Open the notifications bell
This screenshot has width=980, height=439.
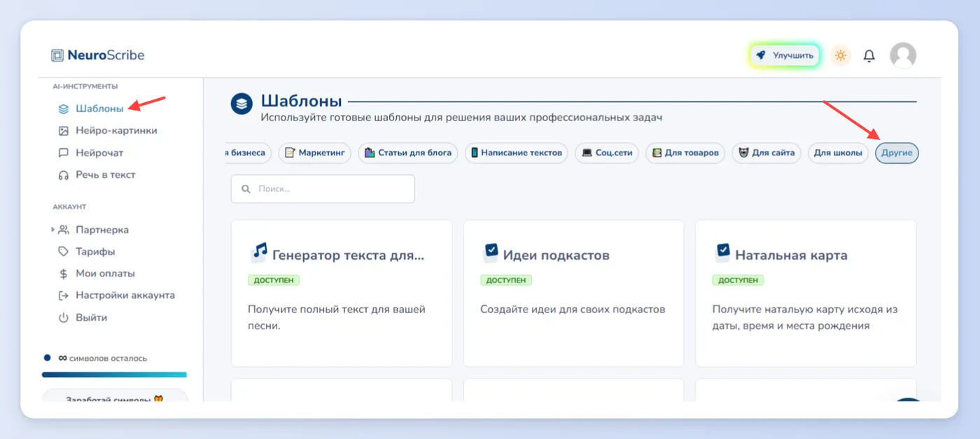[x=869, y=55]
